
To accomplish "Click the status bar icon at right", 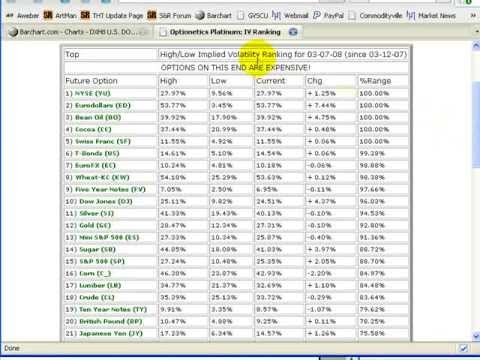I will [x=463, y=348].
